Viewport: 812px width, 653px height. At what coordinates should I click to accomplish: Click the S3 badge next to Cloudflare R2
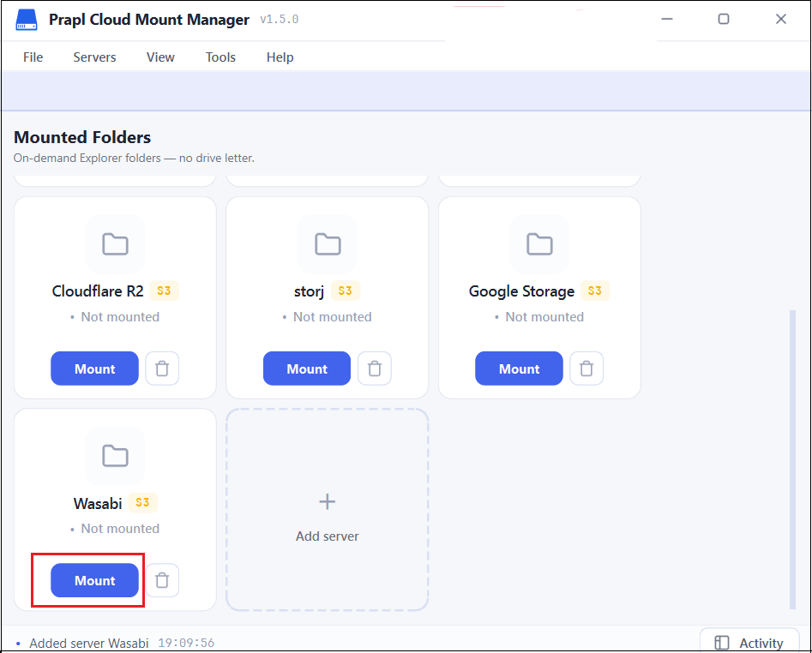(164, 291)
